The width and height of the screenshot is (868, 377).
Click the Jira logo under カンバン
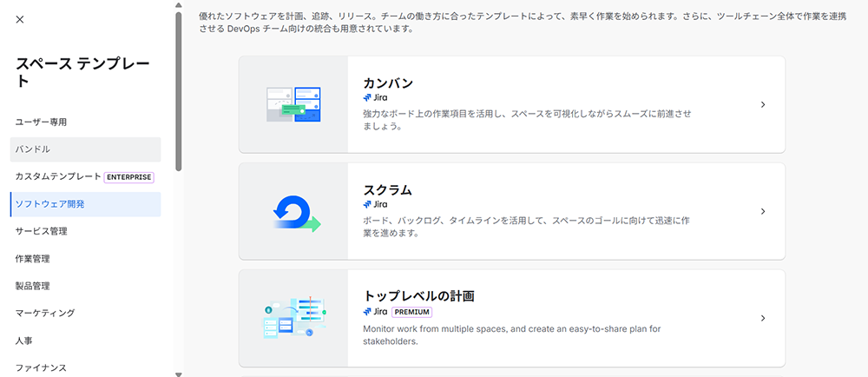click(x=368, y=98)
